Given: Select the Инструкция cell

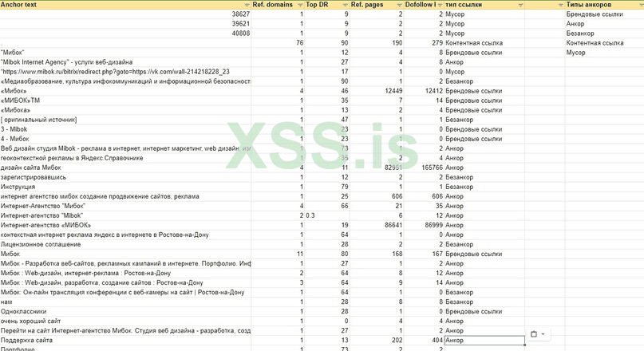Looking at the screenshot, I should [x=125, y=187].
